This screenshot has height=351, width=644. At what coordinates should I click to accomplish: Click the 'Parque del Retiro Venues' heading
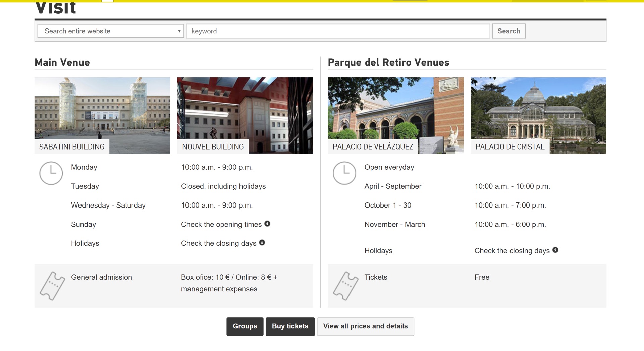(x=388, y=62)
